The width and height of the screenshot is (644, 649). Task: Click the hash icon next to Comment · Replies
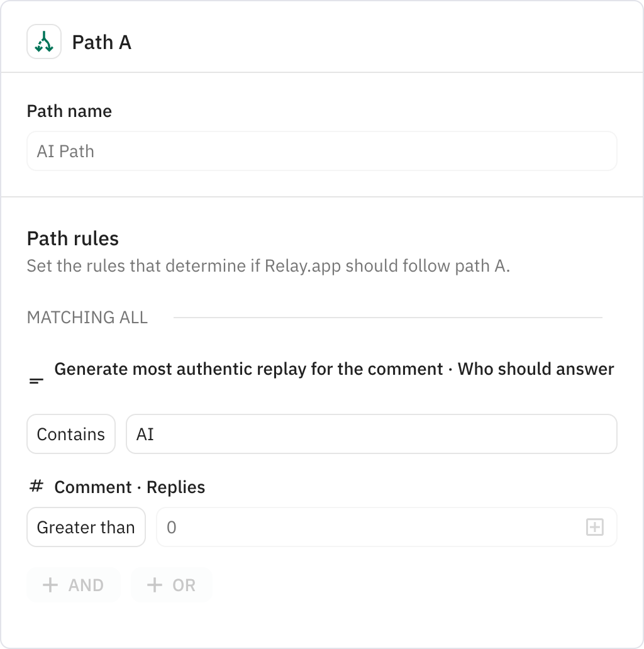pos(36,487)
